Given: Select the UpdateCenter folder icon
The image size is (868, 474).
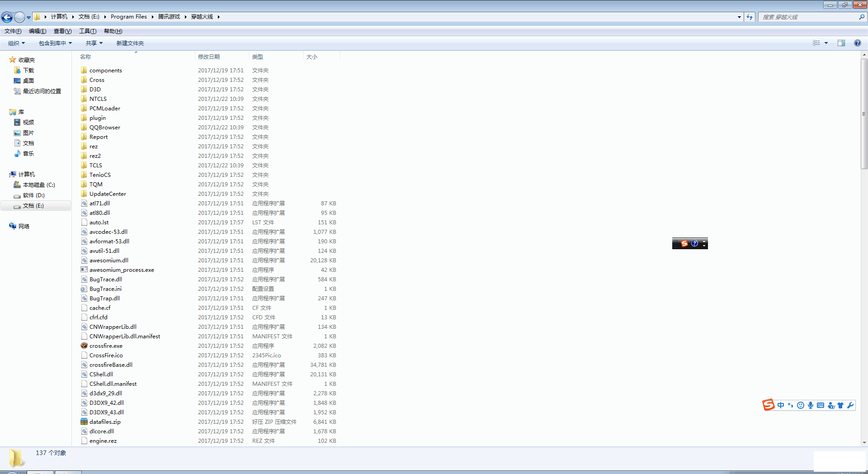Looking at the screenshot, I should [84, 194].
